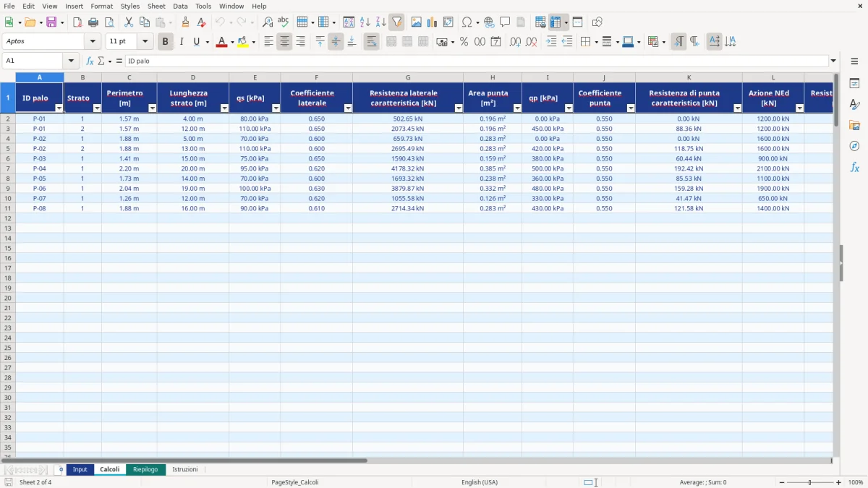Viewport: 868px width, 488px height.
Task: Toggle Center Vertically alignment
Action: [x=336, y=42]
